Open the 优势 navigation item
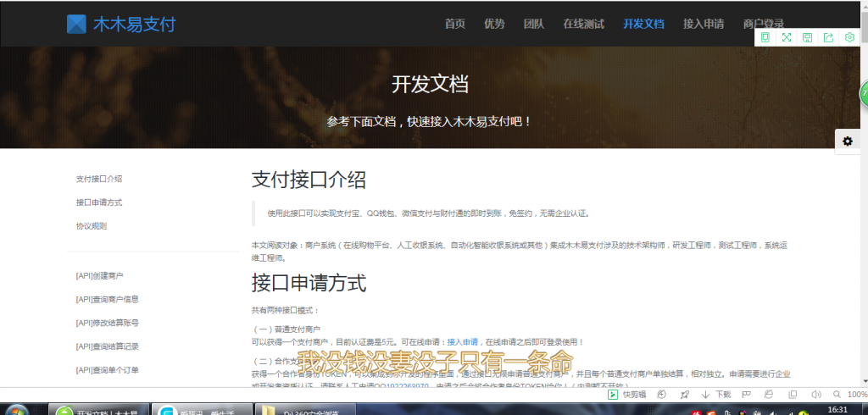The height and width of the screenshot is (415, 868). (494, 24)
